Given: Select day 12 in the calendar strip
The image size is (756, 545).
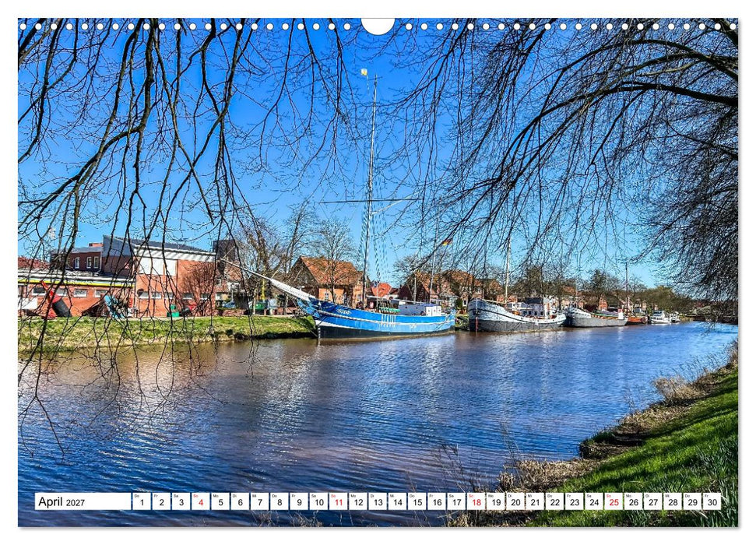Looking at the screenshot, I should 358,501.
